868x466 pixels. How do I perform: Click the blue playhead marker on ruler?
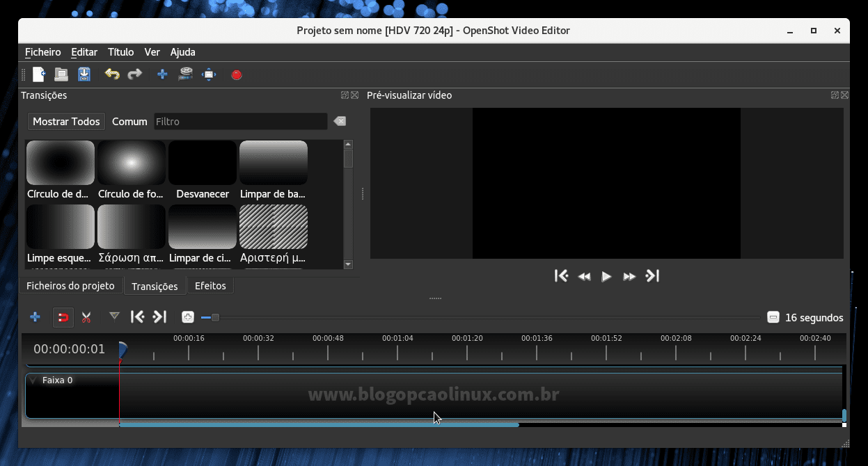pos(123,350)
